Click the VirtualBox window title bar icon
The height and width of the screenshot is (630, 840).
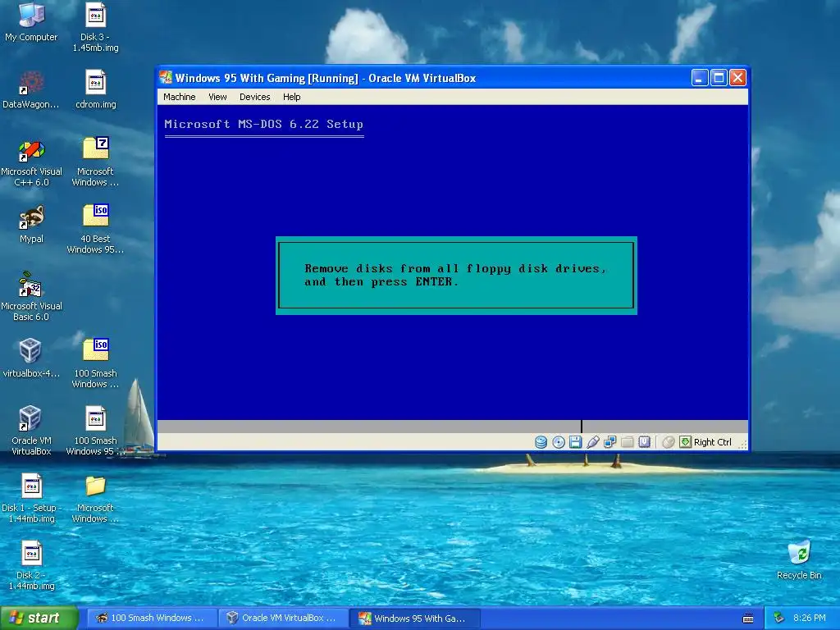pyautogui.click(x=166, y=78)
